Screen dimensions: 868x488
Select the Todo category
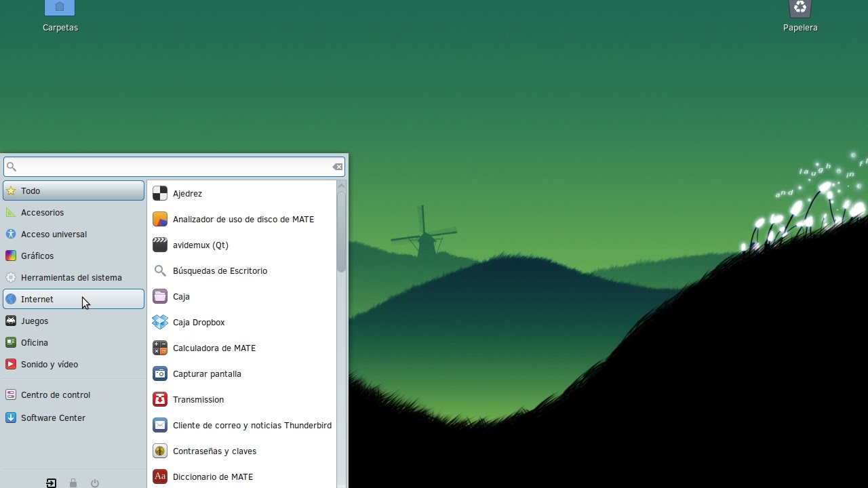(x=73, y=191)
